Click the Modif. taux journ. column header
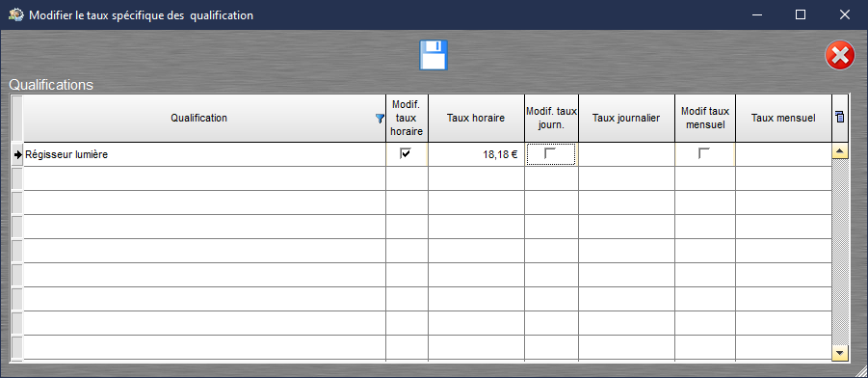Screen dimensions: 868x378 click(551, 118)
